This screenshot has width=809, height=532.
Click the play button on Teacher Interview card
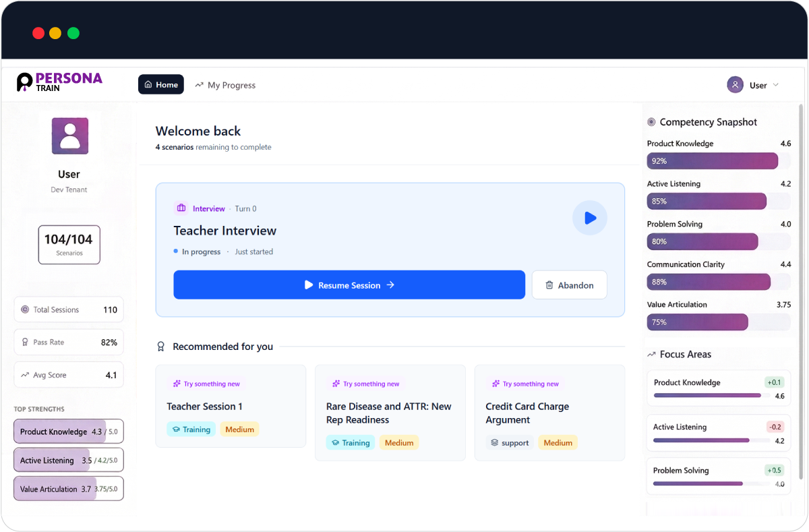pos(590,218)
